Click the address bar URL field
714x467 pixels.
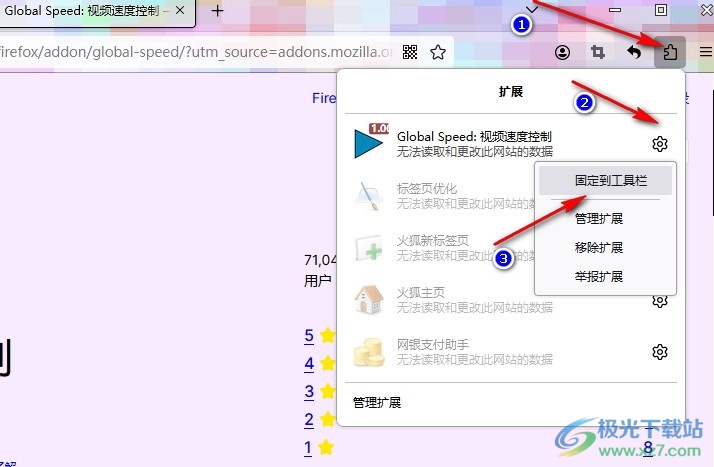coord(196,52)
